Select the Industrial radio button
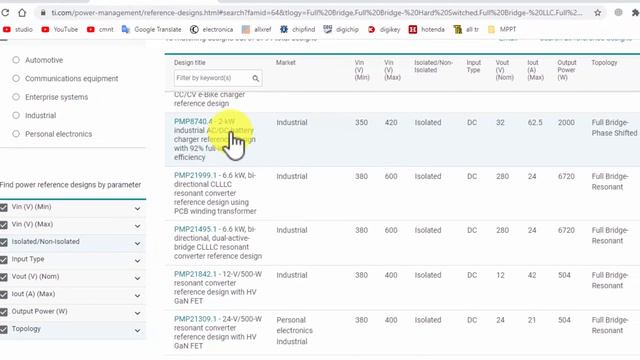This screenshot has height=360, width=640. (x=16, y=116)
